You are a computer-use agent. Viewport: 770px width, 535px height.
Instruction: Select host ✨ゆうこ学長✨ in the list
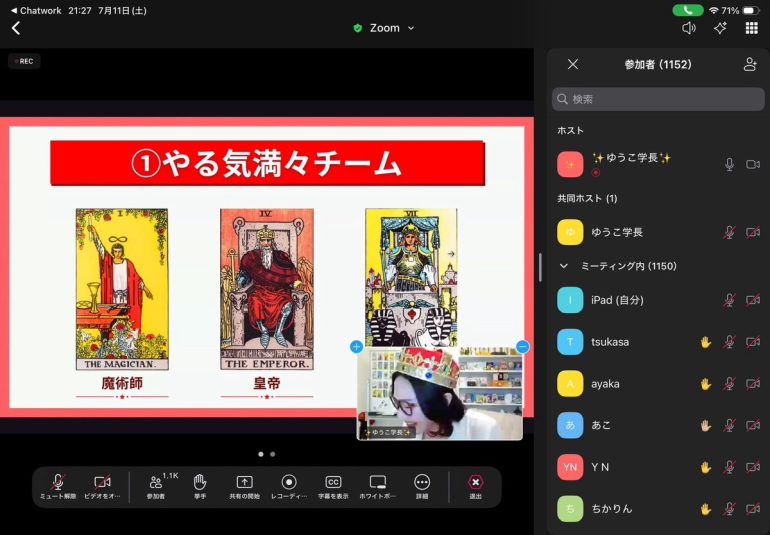[658, 164]
